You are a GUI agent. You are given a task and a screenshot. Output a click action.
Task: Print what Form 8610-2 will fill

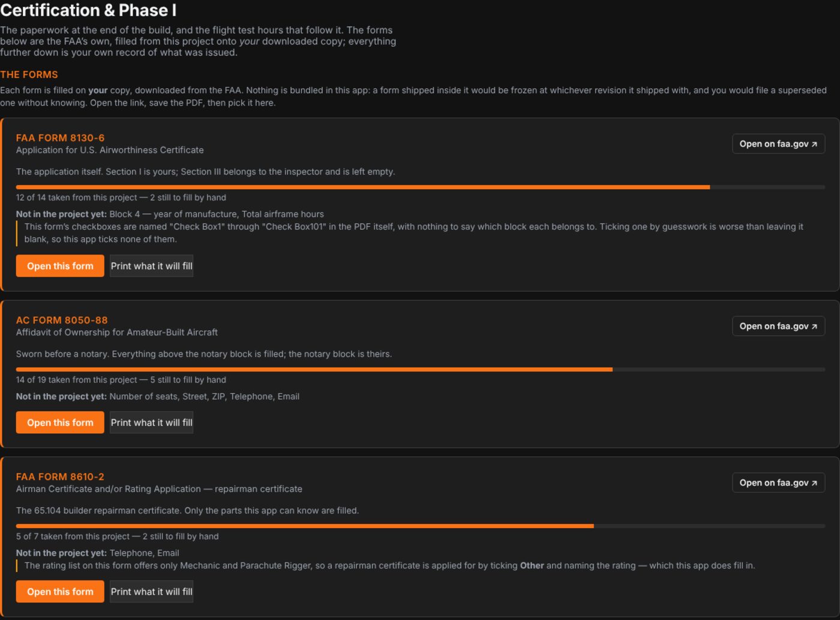pyautogui.click(x=151, y=592)
